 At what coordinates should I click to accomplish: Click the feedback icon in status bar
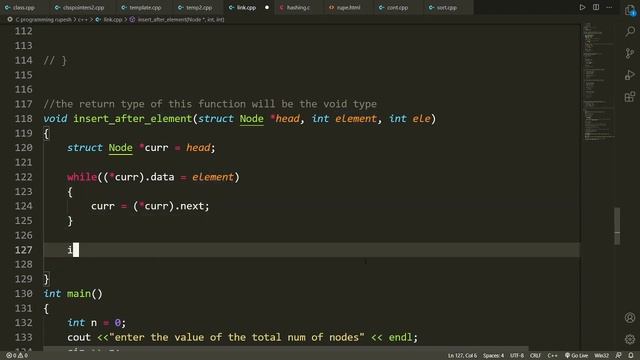point(619,356)
